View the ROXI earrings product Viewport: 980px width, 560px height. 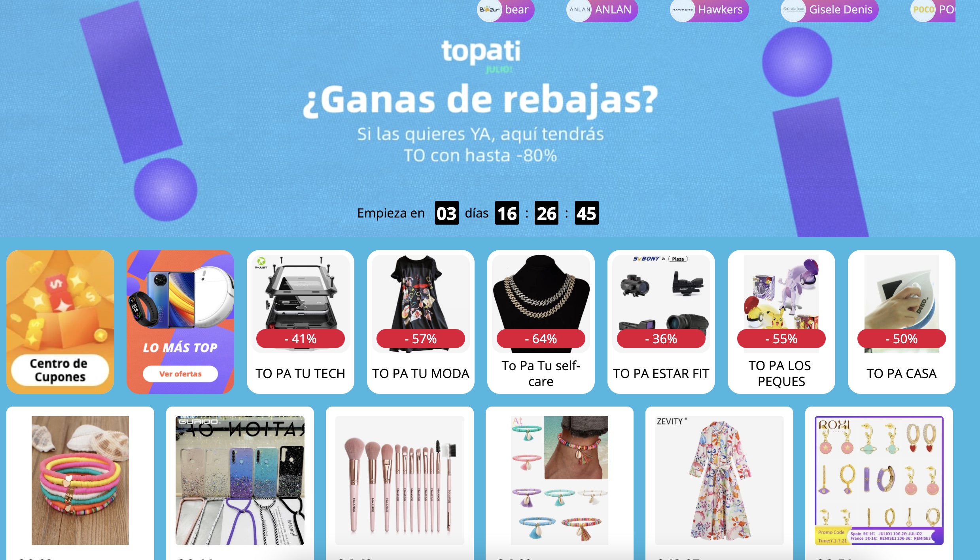879,480
